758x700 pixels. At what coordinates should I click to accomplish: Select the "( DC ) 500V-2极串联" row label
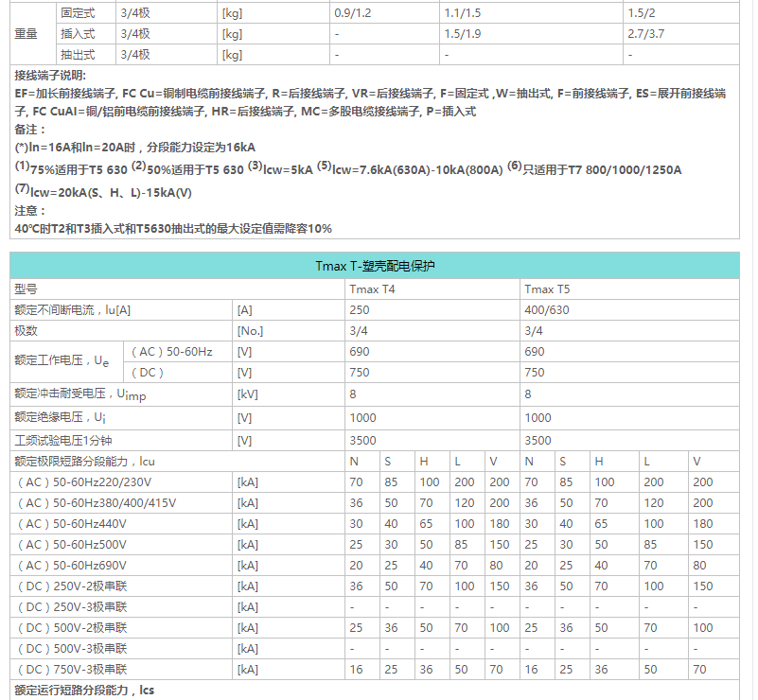(73, 627)
